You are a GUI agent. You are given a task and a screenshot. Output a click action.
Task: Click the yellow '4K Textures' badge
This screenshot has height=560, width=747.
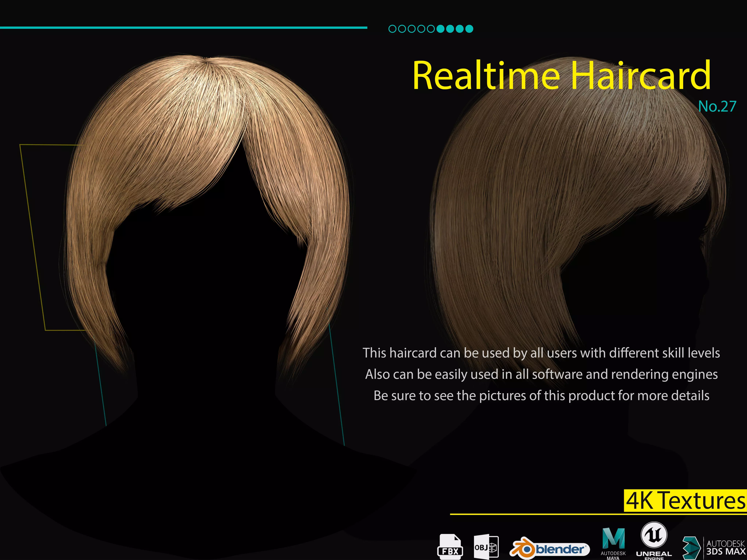click(x=685, y=501)
